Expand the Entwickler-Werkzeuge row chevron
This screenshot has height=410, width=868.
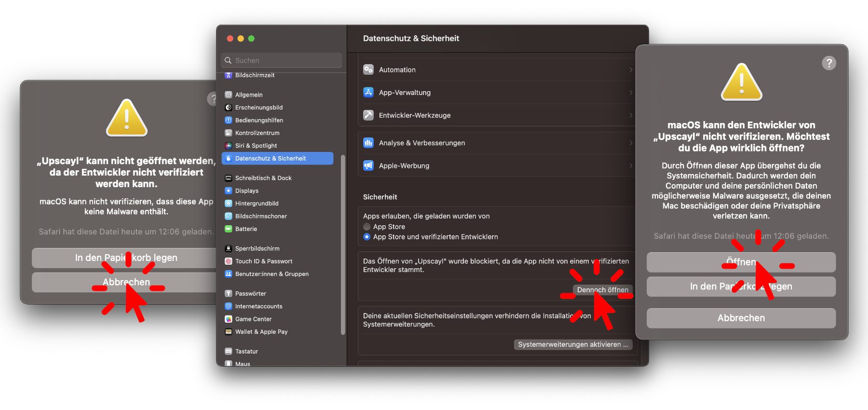click(x=630, y=115)
